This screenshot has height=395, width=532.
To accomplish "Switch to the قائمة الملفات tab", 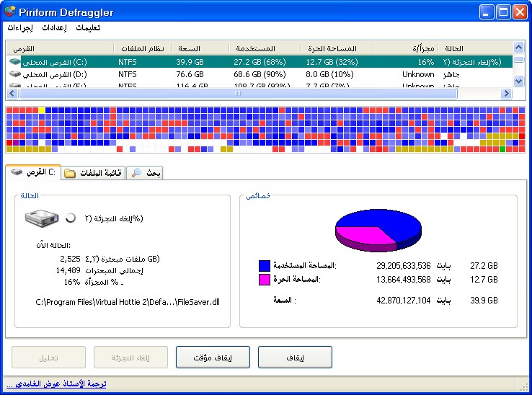I will pyautogui.click(x=93, y=174).
